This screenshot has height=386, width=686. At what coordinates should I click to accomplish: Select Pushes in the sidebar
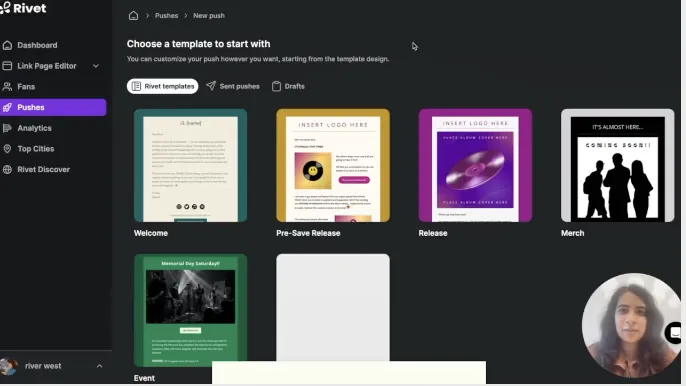click(x=53, y=107)
